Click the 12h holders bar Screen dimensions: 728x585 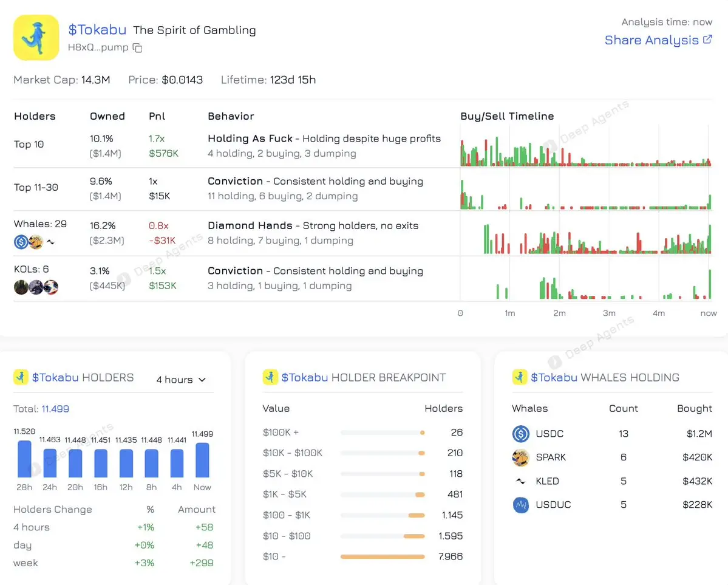126,464
